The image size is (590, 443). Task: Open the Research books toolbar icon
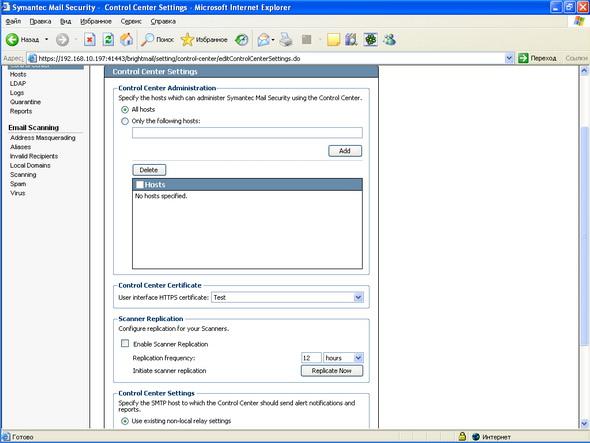click(x=351, y=40)
